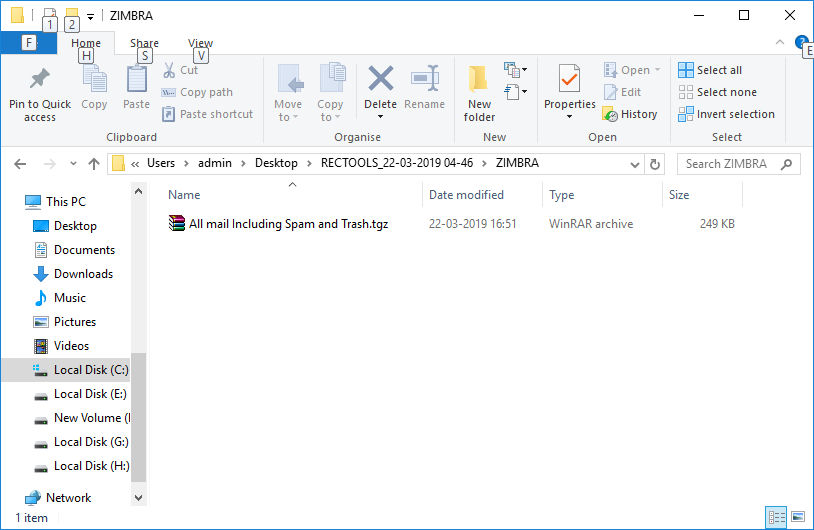
Task: Refresh the ZIMBRA folder
Action: pos(655,165)
